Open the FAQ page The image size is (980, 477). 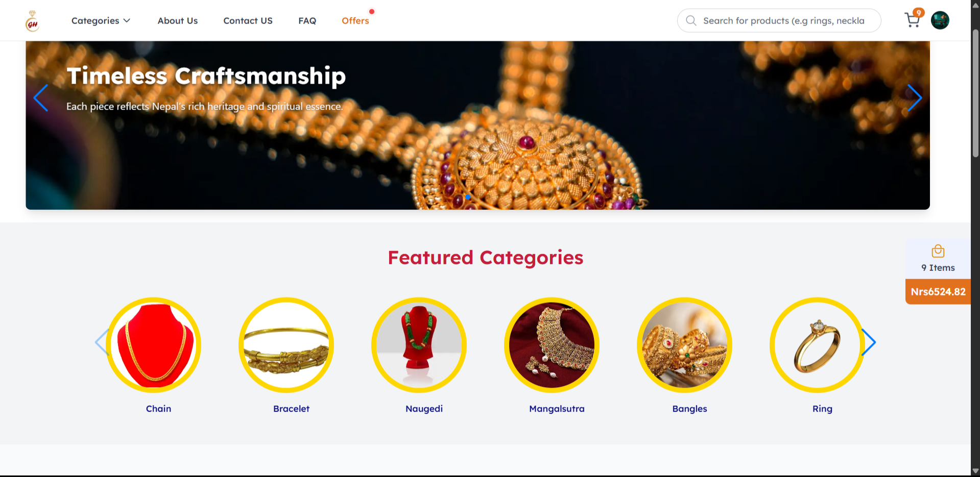(307, 20)
